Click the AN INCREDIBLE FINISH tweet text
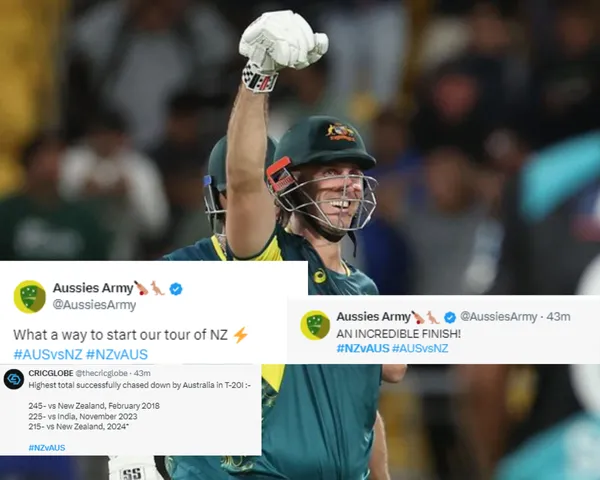 pyautogui.click(x=398, y=334)
